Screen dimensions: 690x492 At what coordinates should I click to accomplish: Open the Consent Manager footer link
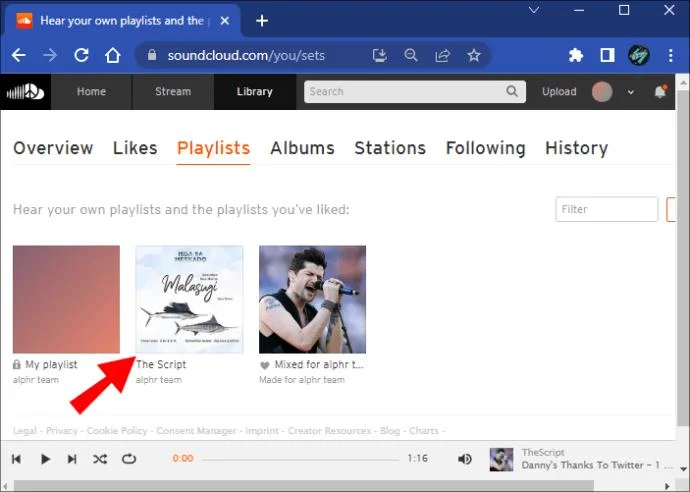tap(196, 431)
